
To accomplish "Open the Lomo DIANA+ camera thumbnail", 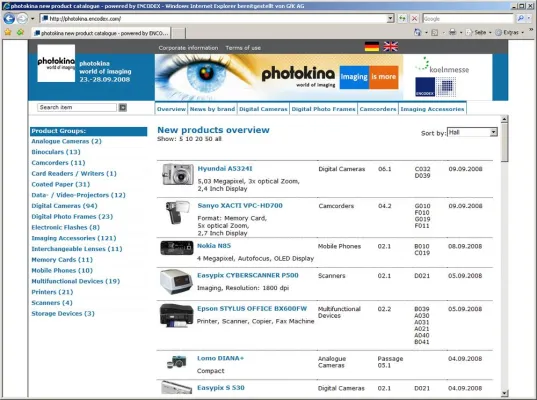I will tap(177, 362).
